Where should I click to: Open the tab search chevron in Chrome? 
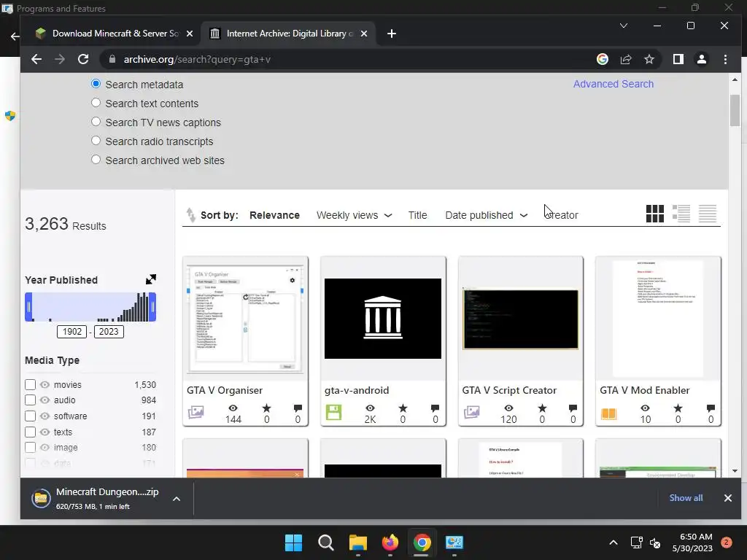tap(623, 26)
